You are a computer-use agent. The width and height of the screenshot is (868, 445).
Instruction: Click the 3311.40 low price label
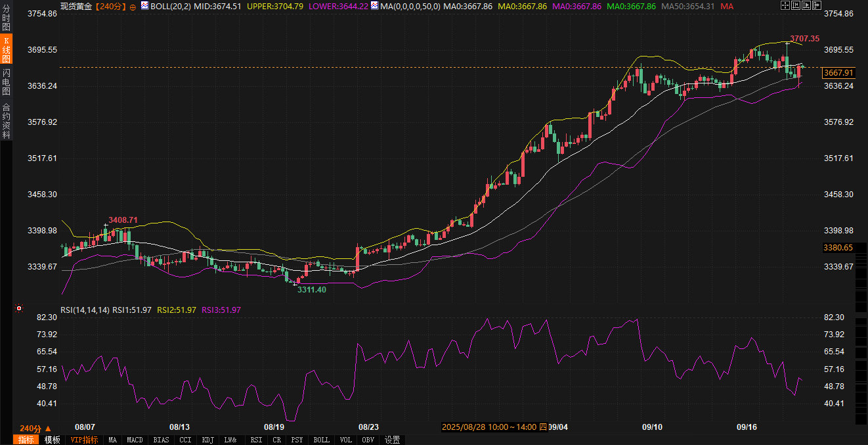(312, 289)
